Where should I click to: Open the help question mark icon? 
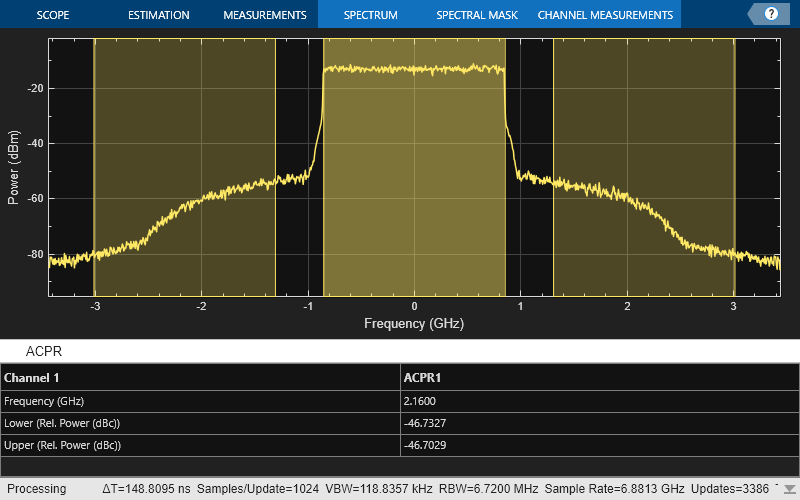[x=771, y=14]
